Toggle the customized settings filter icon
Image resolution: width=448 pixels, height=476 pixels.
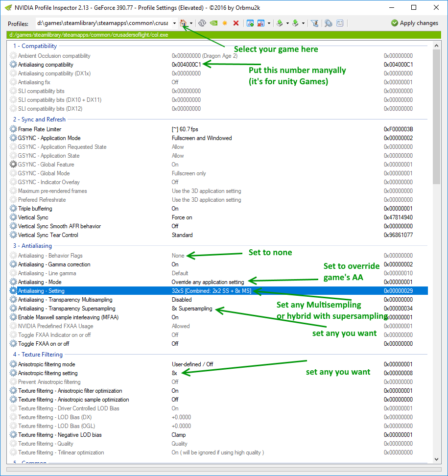pyautogui.click(x=315, y=23)
